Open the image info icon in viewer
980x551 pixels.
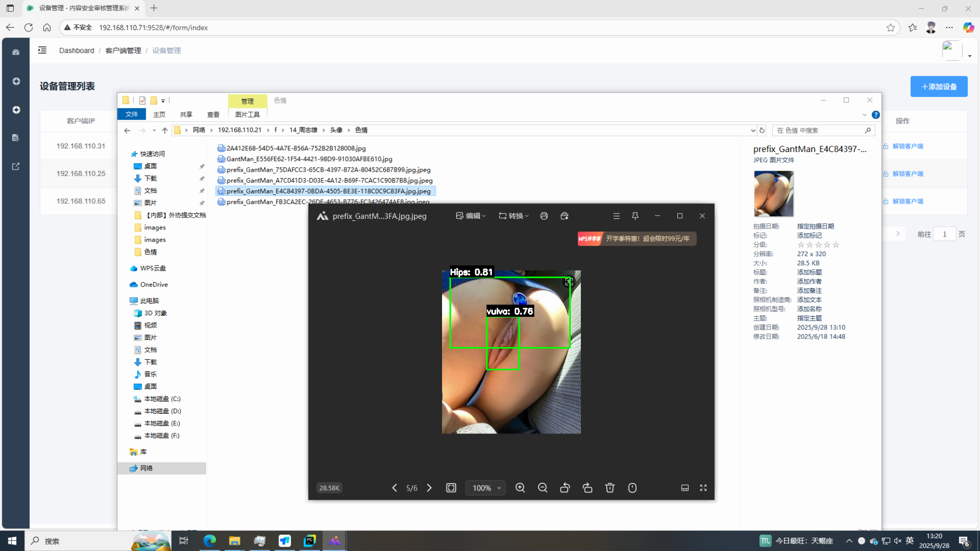(x=632, y=488)
